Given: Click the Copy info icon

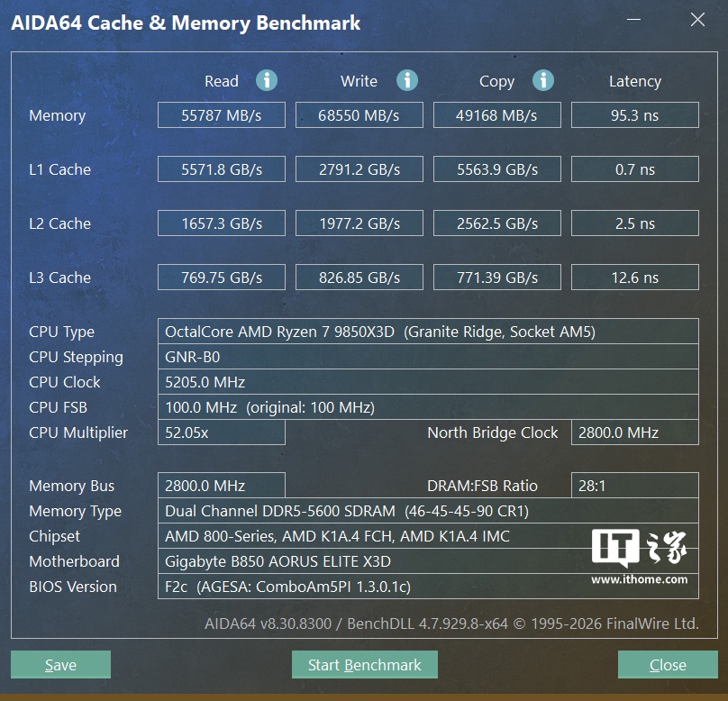Looking at the screenshot, I should pos(543,81).
